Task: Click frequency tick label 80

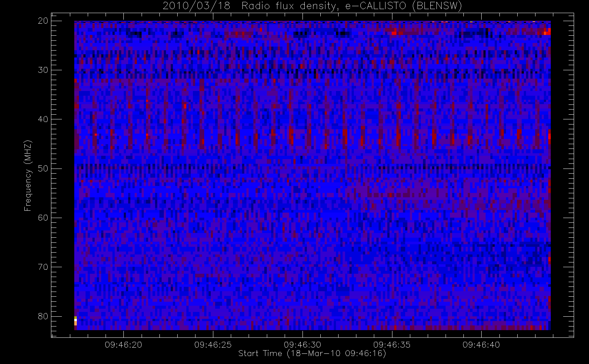Action: 43,316
